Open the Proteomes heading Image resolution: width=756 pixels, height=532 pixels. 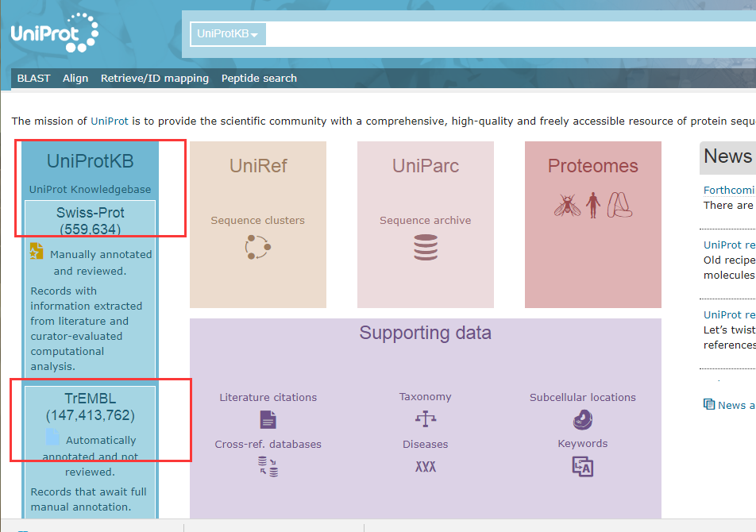click(x=592, y=166)
